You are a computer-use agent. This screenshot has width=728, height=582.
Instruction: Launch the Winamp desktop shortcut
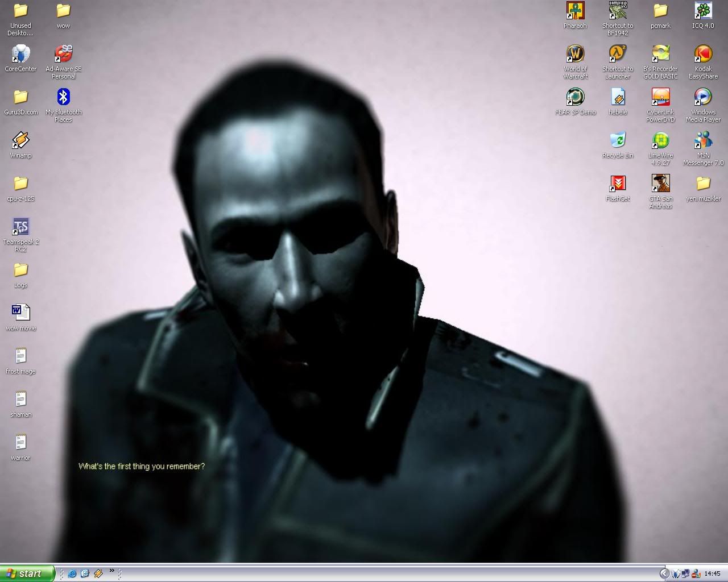pyautogui.click(x=20, y=140)
